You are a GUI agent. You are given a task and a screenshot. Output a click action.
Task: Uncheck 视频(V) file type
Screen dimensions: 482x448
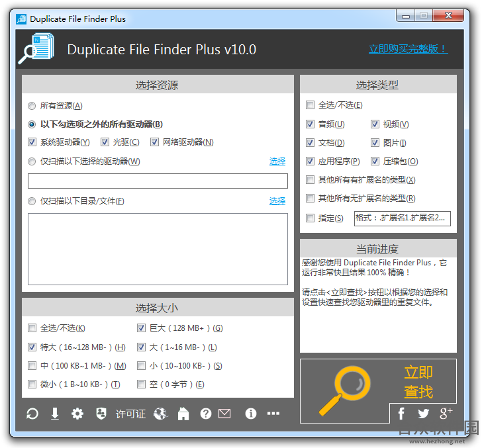[x=375, y=124]
